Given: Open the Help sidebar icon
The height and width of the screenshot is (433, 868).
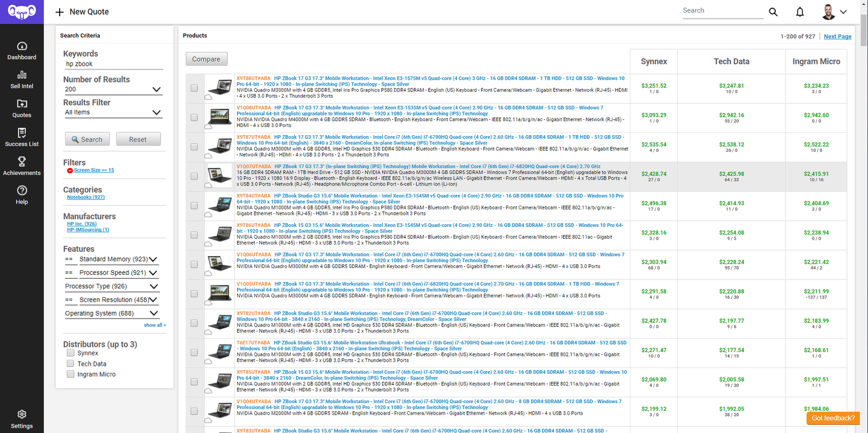Looking at the screenshot, I should [22, 190].
